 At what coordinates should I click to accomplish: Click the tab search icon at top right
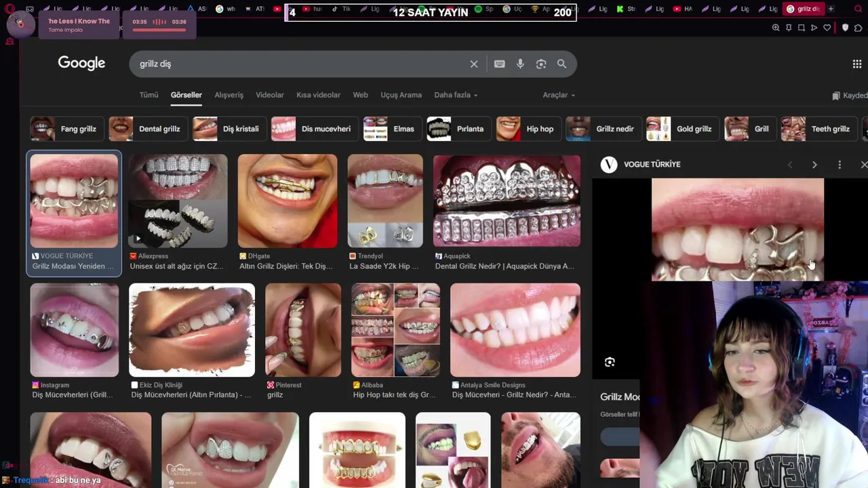click(857, 9)
